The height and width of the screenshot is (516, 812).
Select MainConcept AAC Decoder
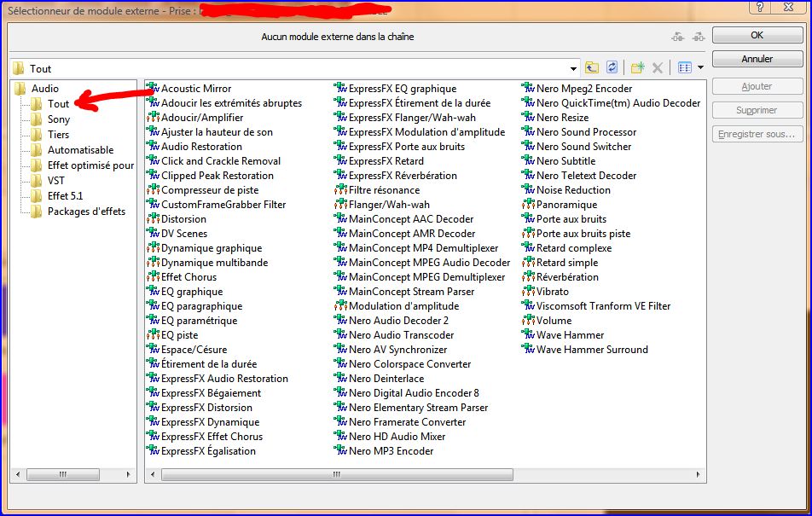[411, 218]
